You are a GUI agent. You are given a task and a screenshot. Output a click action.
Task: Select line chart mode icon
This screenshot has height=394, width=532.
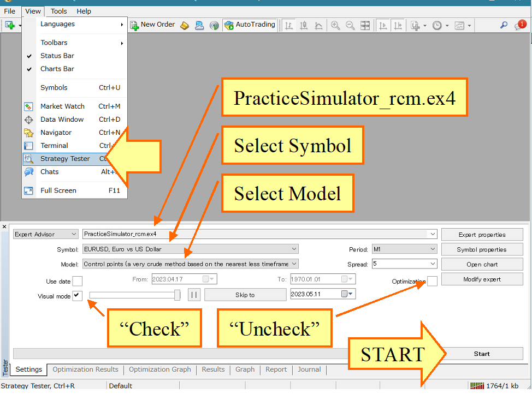pos(318,26)
